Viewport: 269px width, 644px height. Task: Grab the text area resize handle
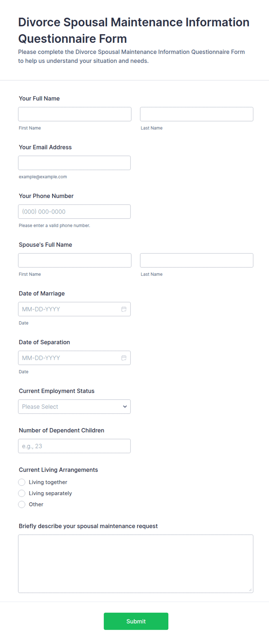pos(250,590)
